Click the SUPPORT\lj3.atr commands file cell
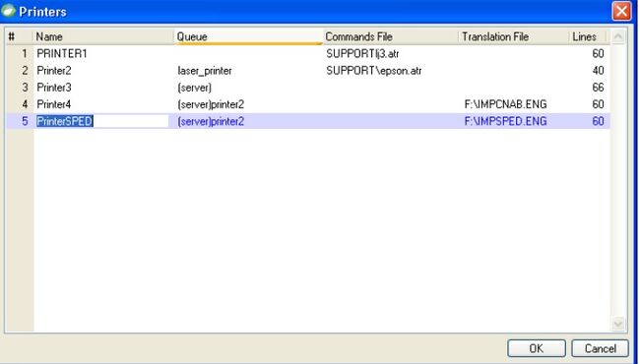The width and height of the screenshot is (640, 364). [362, 53]
